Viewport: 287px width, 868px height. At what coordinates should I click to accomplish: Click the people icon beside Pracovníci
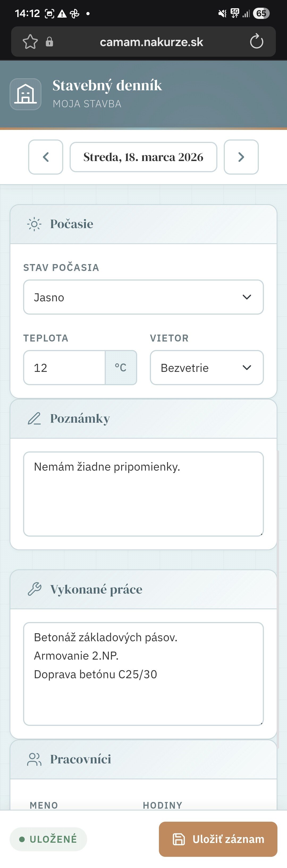(x=34, y=759)
